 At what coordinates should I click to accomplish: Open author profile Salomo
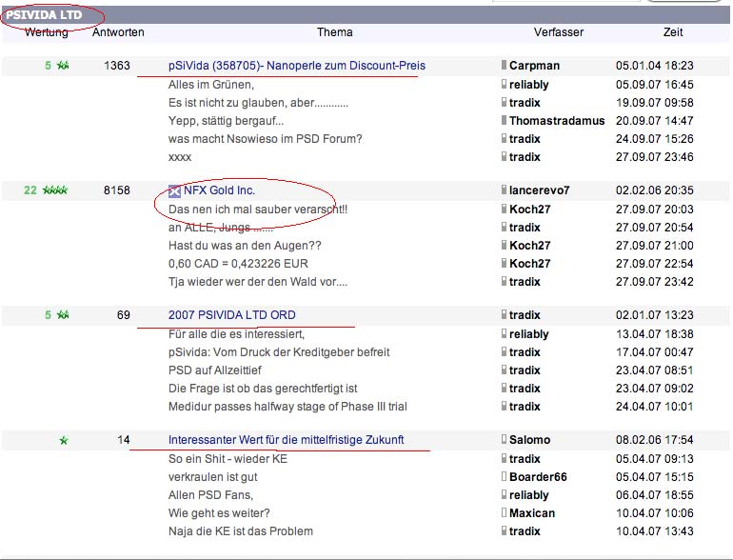click(529, 440)
